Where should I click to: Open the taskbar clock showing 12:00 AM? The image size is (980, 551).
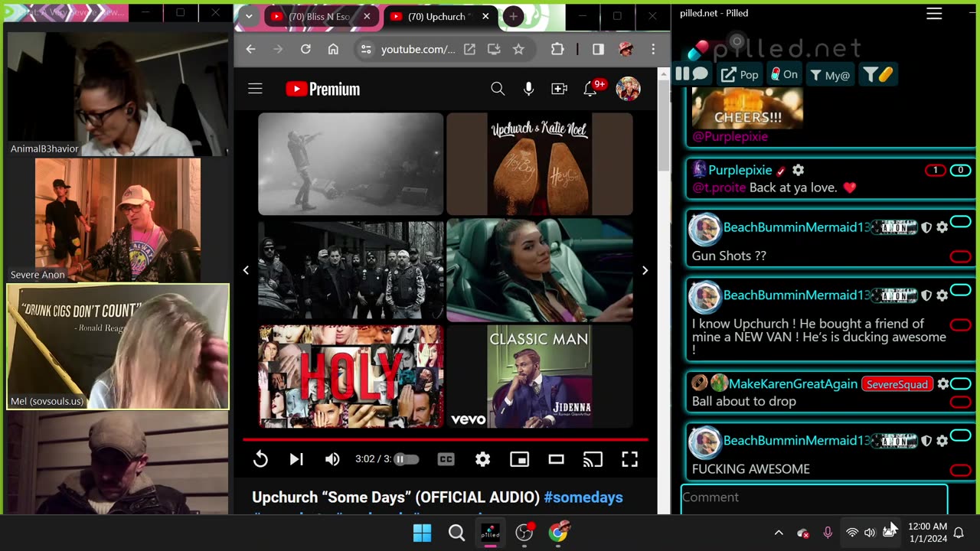[927, 533]
